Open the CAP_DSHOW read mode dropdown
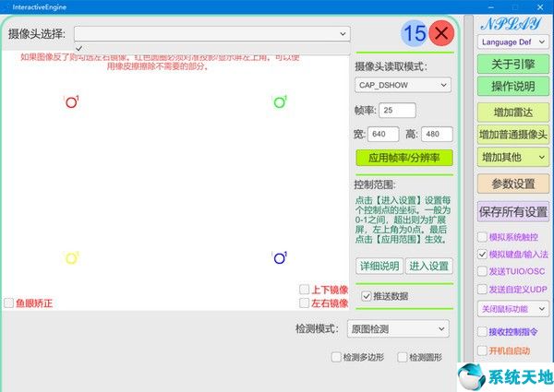 (x=403, y=85)
